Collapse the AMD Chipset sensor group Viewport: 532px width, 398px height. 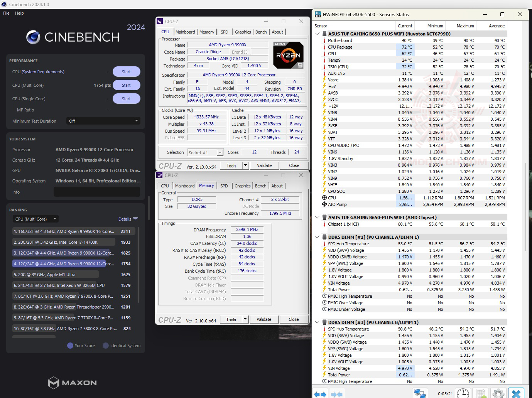point(318,218)
